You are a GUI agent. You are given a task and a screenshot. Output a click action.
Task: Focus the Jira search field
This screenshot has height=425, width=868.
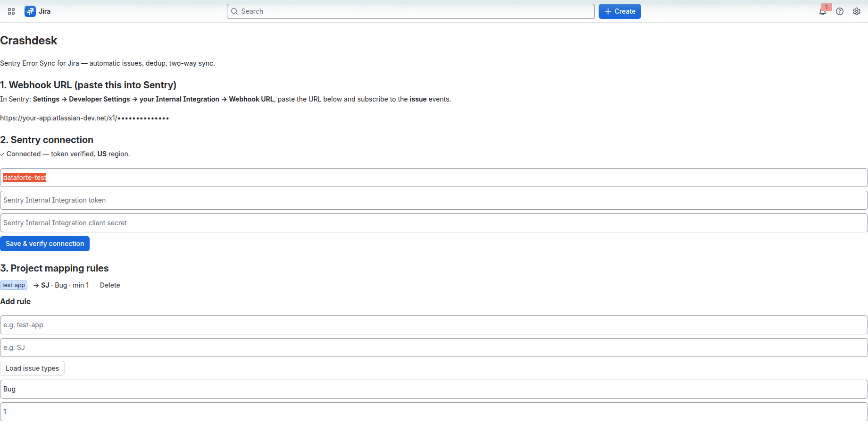point(410,11)
